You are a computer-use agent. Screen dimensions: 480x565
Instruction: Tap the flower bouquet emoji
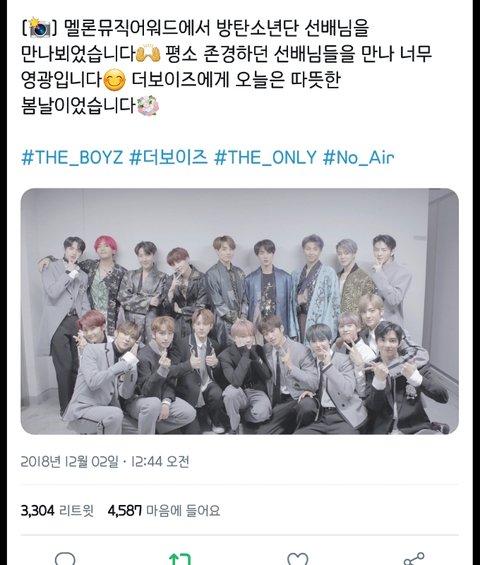point(148,106)
